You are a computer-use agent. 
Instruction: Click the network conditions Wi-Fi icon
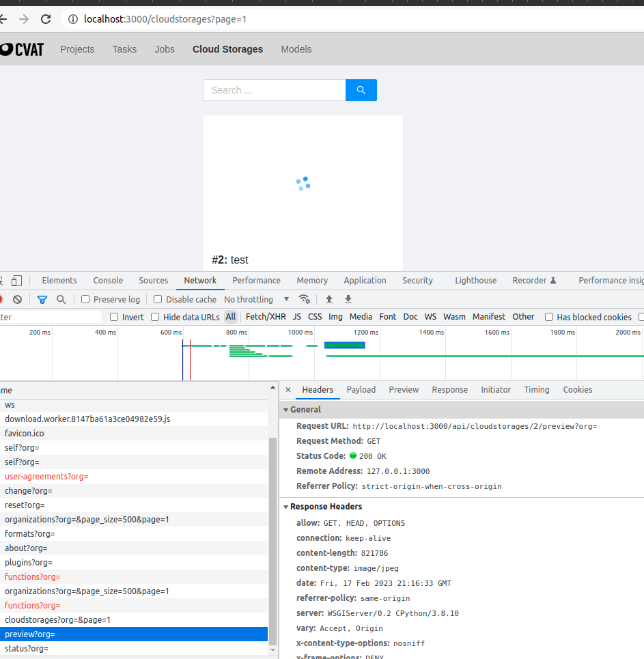coord(305,299)
